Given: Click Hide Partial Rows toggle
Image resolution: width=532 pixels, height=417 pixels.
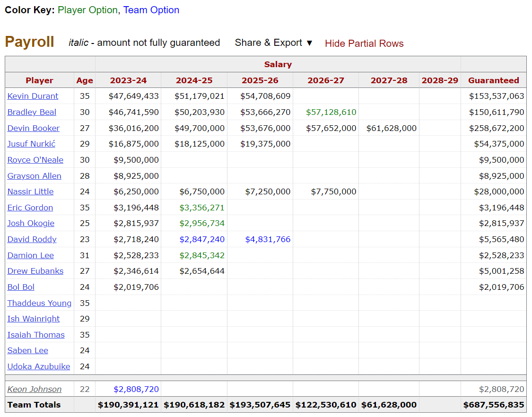Looking at the screenshot, I should click(364, 43).
